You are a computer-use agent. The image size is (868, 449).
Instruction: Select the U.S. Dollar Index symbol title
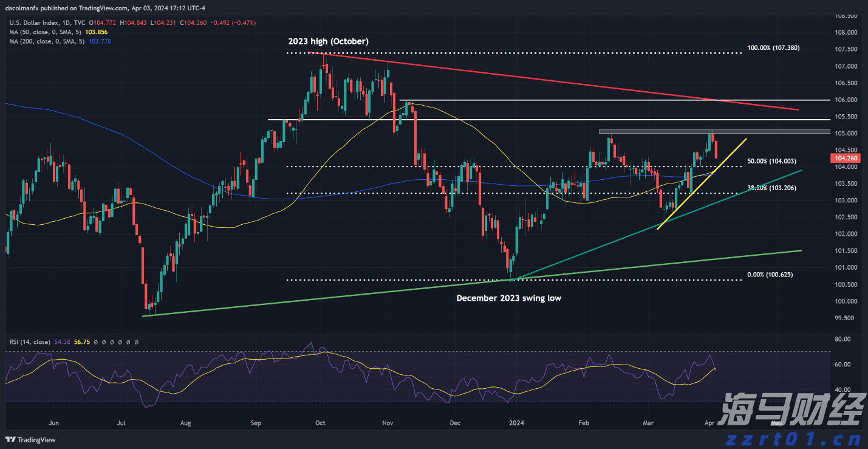34,22
